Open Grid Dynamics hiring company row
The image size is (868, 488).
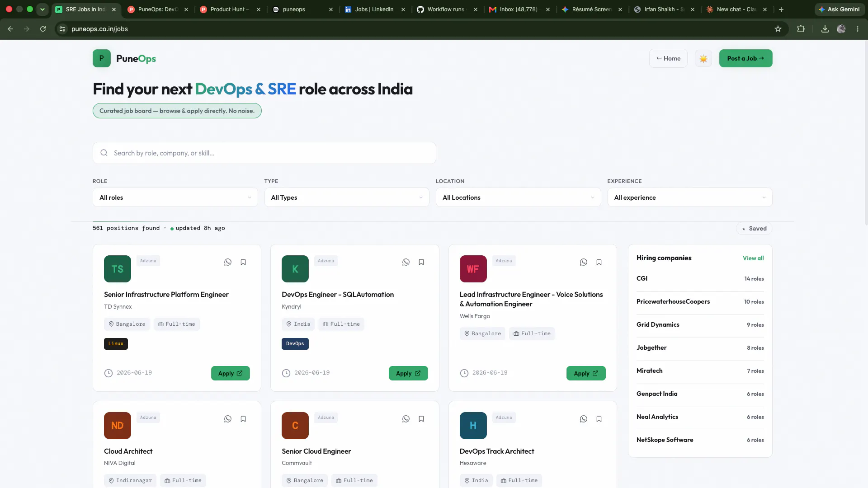(x=700, y=325)
